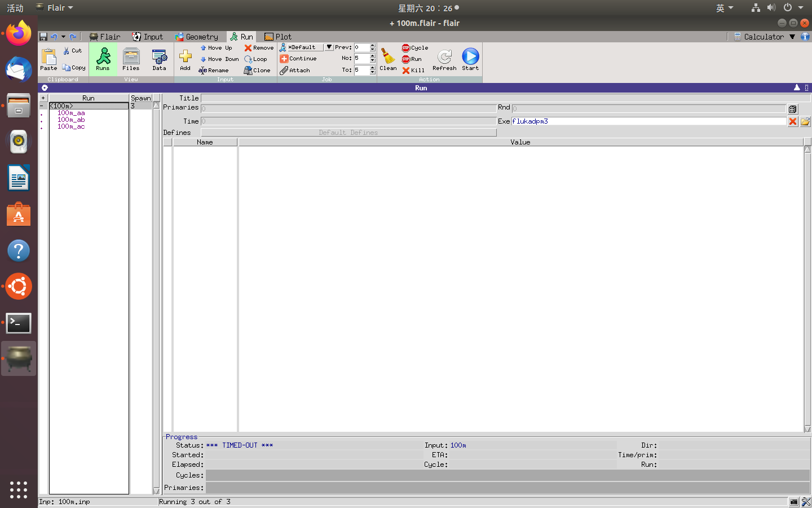Image resolution: width=812 pixels, height=508 pixels.
Task: Click the Prev cycle number field
Action: pyautogui.click(x=361, y=47)
